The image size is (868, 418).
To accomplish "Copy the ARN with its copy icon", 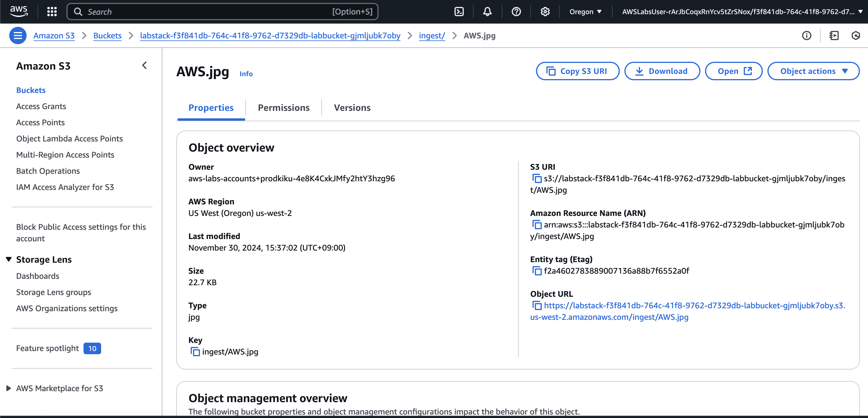I will pyautogui.click(x=537, y=225).
